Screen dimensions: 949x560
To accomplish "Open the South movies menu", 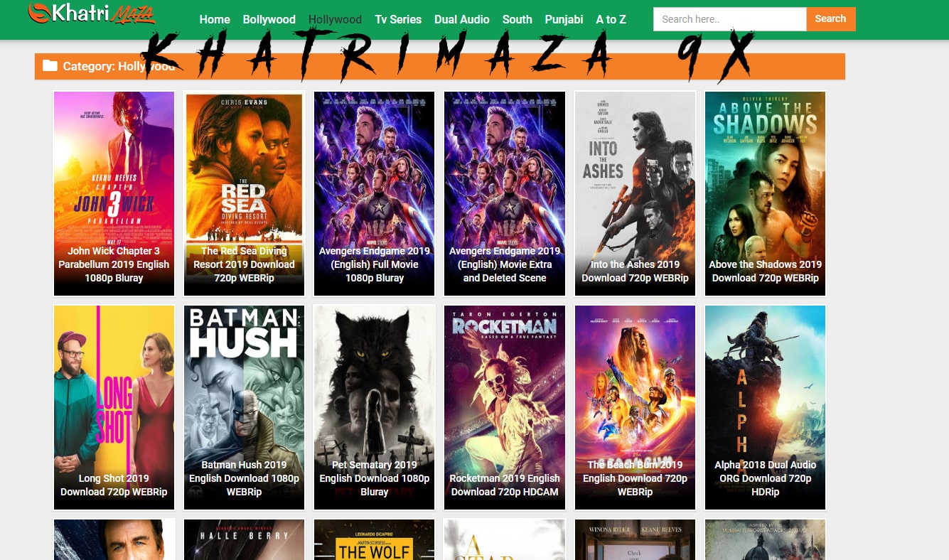I will click(517, 19).
